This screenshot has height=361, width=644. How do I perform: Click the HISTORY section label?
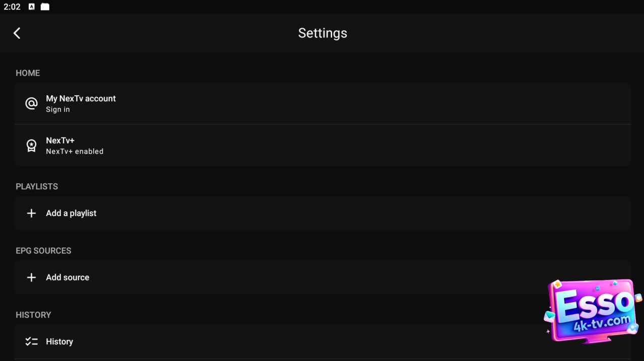click(x=33, y=315)
